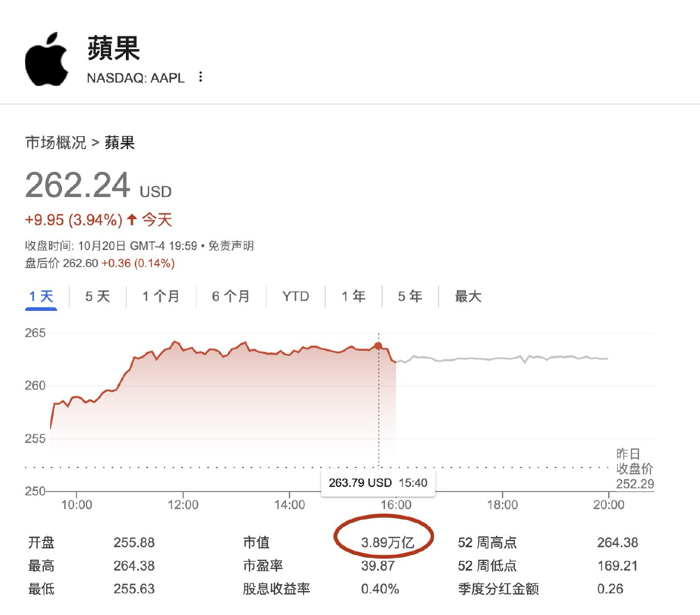Viewport: 700px width, 615px height.
Task: Click the 16:00 time axis label
Action: 396,505
